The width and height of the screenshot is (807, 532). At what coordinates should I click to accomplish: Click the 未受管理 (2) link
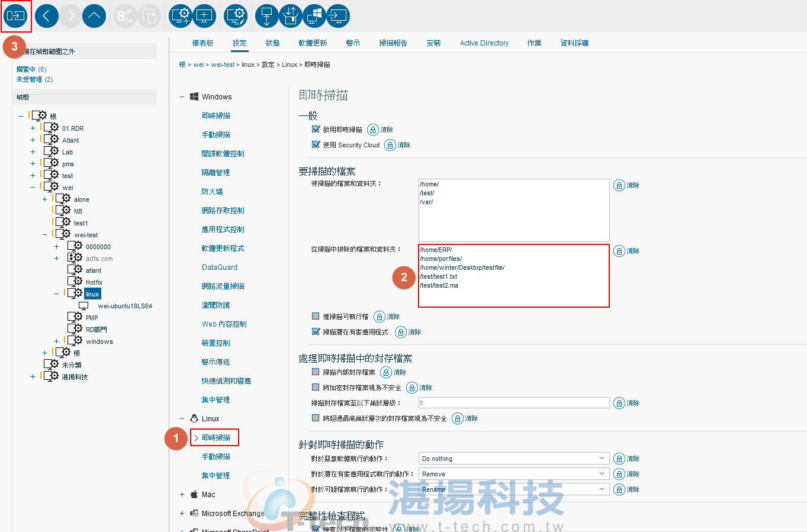34,79
